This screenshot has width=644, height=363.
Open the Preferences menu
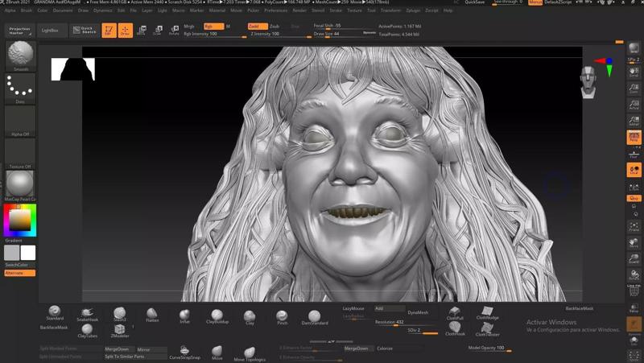pyautogui.click(x=275, y=10)
